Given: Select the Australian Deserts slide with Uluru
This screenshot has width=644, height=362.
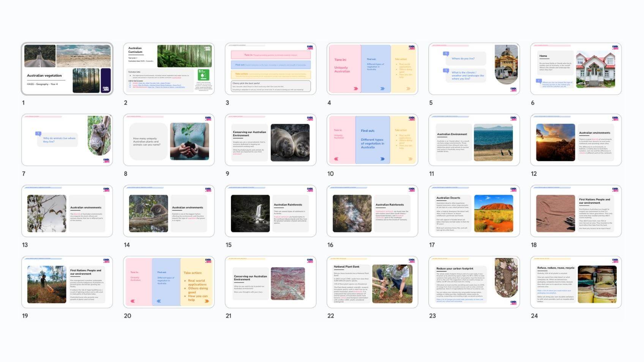Looking at the screenshot, I should pyautogui.click(x=474, y=211).
